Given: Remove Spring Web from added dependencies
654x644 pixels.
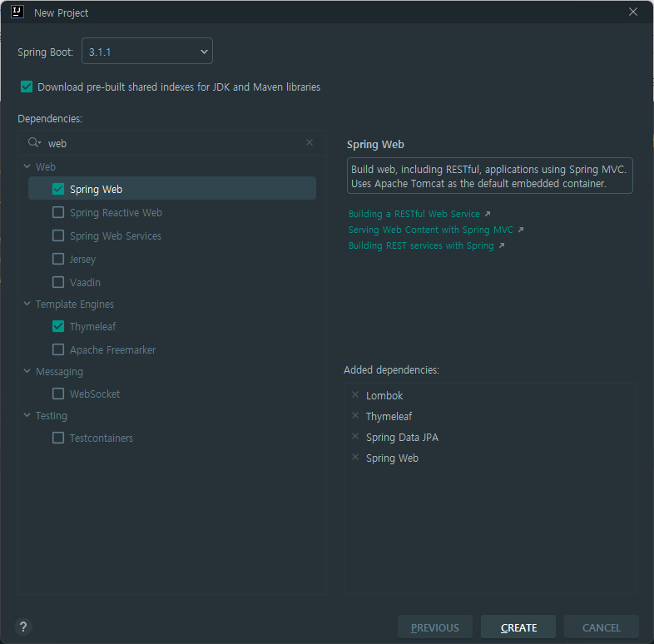Looking at the screenshot, I should pos(355,457).
